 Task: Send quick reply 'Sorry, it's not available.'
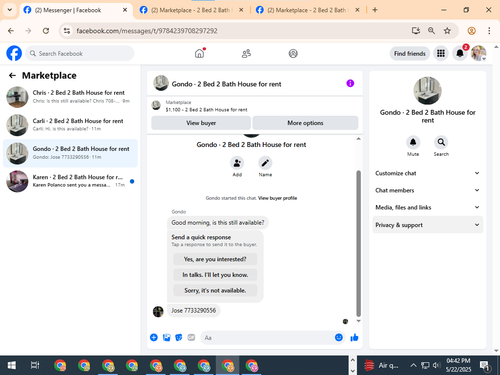[215, 290]
